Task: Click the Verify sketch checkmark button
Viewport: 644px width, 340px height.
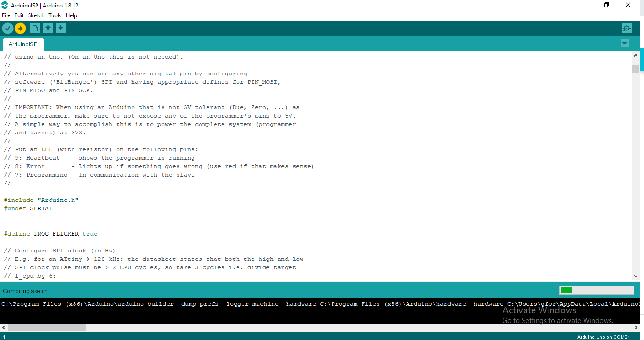Action: [7, 29]
